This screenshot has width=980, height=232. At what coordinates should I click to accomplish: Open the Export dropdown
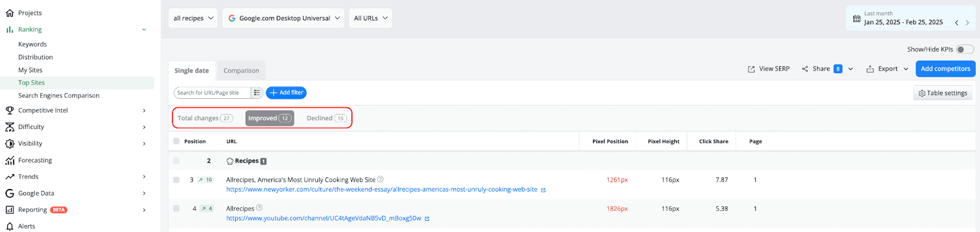888,69
